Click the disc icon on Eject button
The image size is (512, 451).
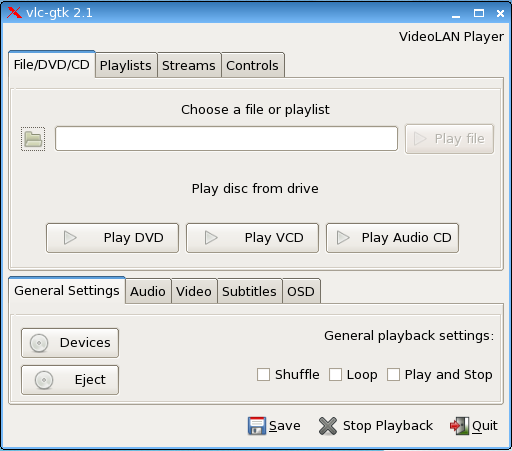(x=44, y=380)
